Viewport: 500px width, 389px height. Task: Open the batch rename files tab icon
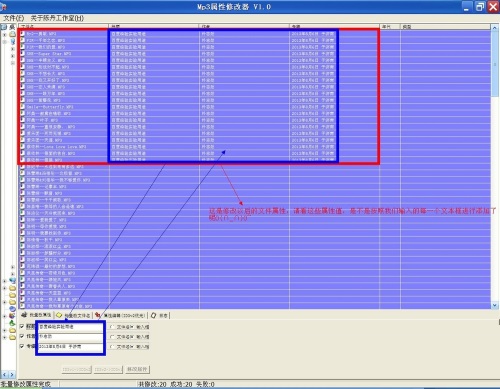pos(59,315)
